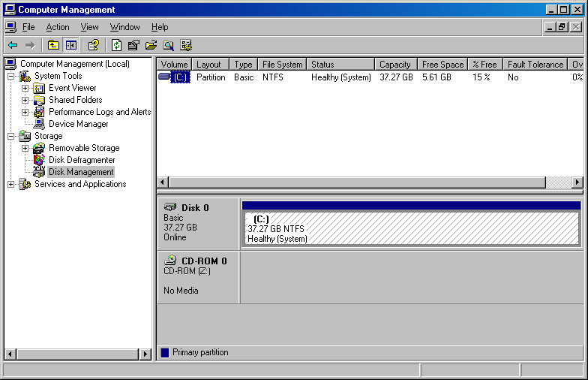Click the Up One Level folder icon
This screenshot has height=380, width=588.
[x=53, y=45]
